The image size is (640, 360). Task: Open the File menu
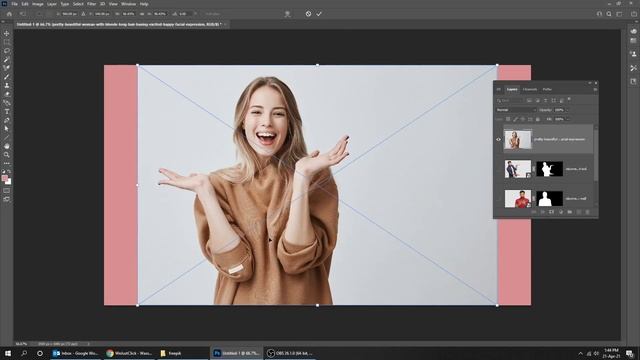click(14, 4)
